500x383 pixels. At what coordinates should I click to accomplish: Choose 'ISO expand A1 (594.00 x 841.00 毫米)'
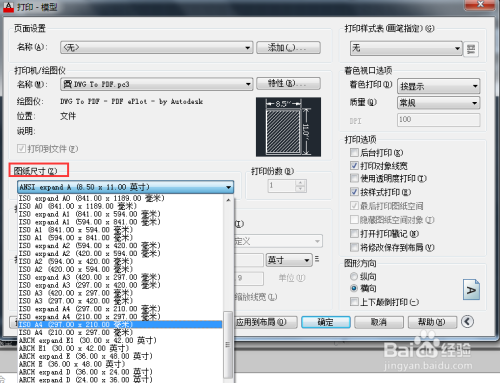[x=120, y=222]
